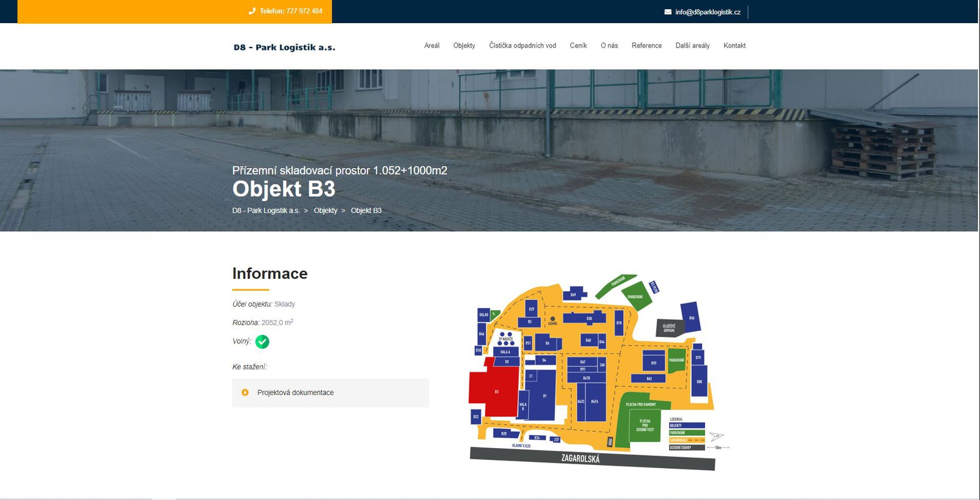Click the green checkmark next to Volný

pos(262,342)
